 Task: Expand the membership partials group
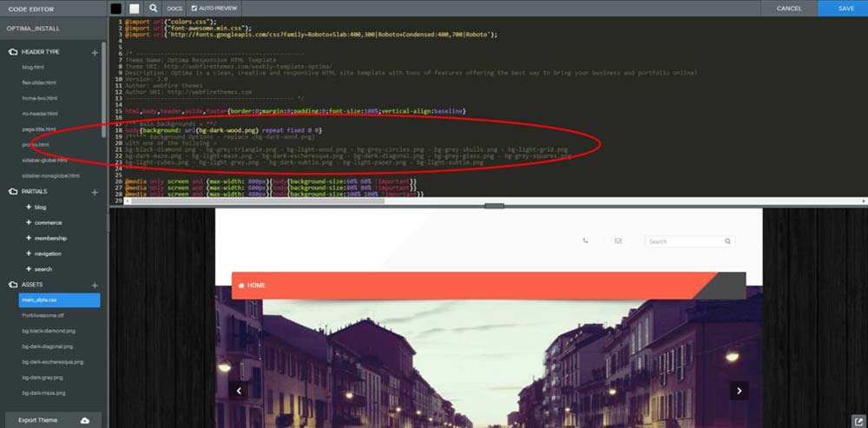pos(46,238)
